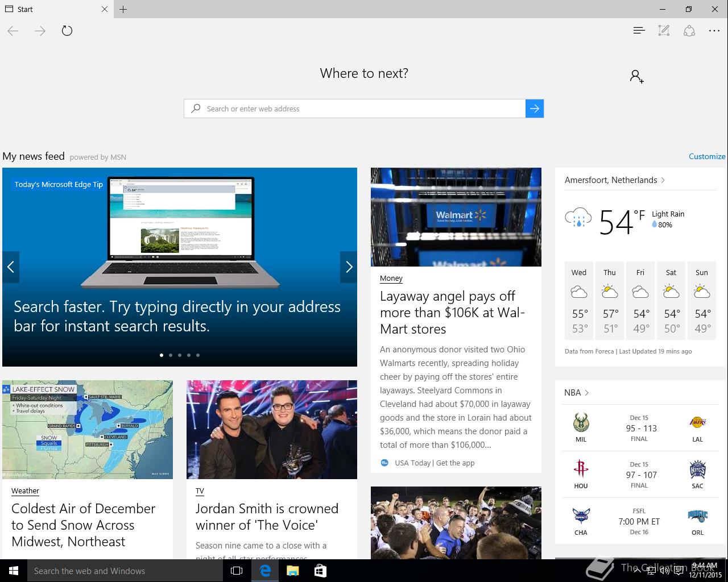728x582 pixels.
Task: Select Fri forecast column
Action: (x=640, y=301)
